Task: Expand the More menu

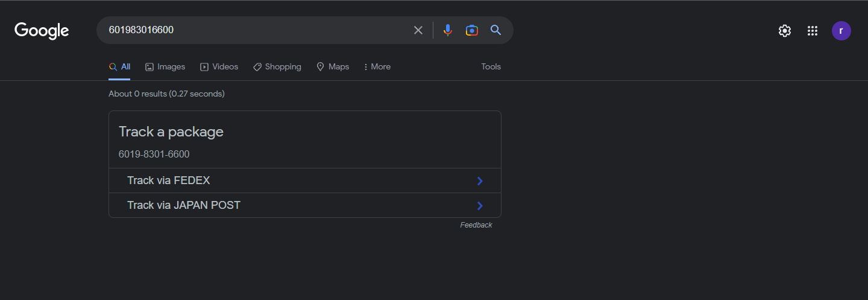Action: point(377,67)
